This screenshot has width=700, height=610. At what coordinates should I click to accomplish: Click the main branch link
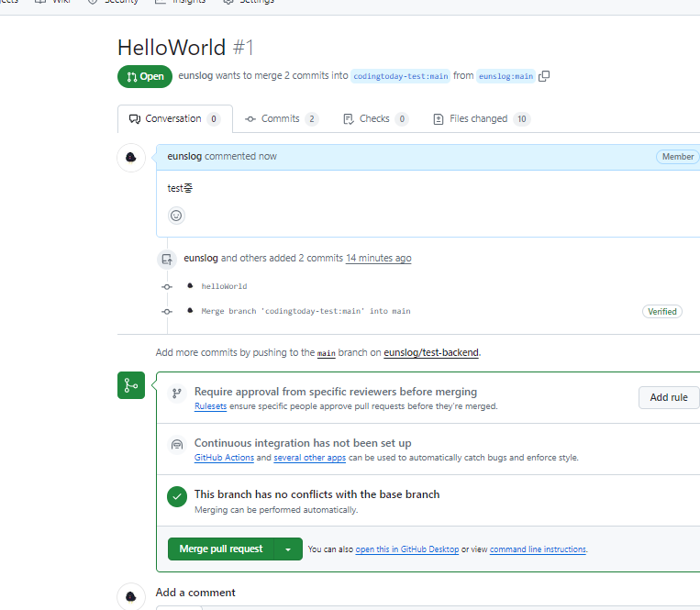pos(327,353)
